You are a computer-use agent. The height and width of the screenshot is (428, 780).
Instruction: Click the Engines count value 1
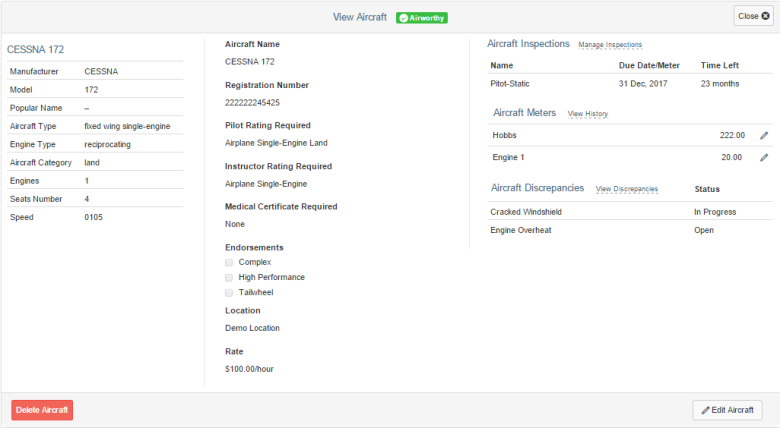87,181
